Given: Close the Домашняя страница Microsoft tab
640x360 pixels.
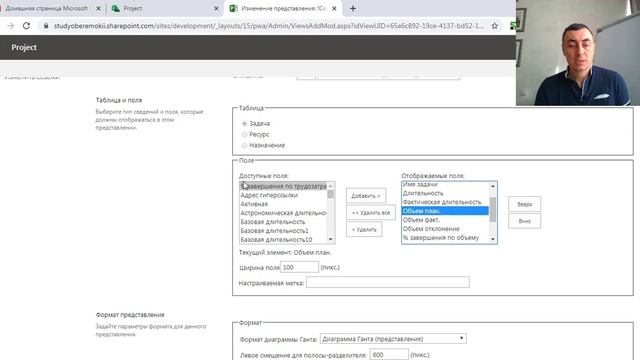Looking at the screenshot, I should [x=98, y=8].
